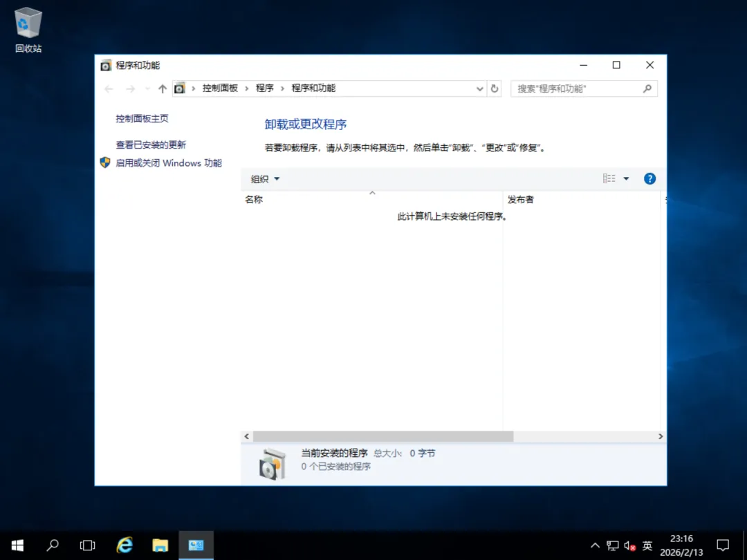
Task: Maximize the 程序和功能 window
Action: click(616, 65)
